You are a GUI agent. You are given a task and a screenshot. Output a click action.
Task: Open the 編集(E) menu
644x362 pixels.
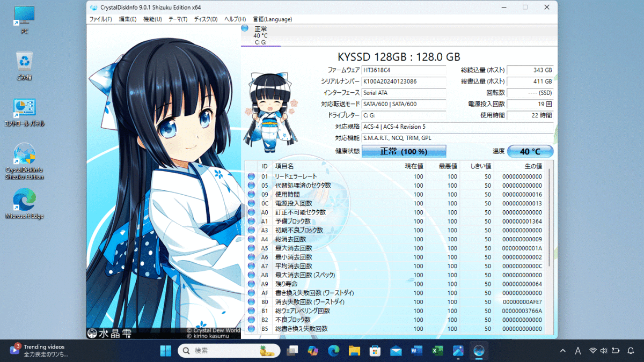tap(128, 19)
